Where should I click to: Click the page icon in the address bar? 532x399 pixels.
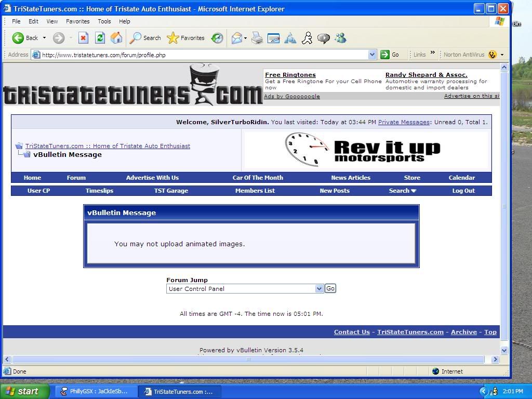(x=36, y=55)
